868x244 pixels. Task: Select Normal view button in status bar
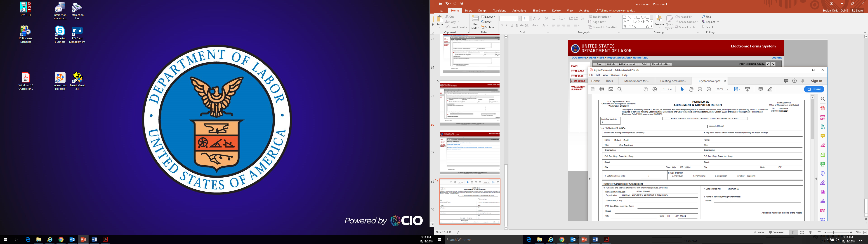(794, 232)
